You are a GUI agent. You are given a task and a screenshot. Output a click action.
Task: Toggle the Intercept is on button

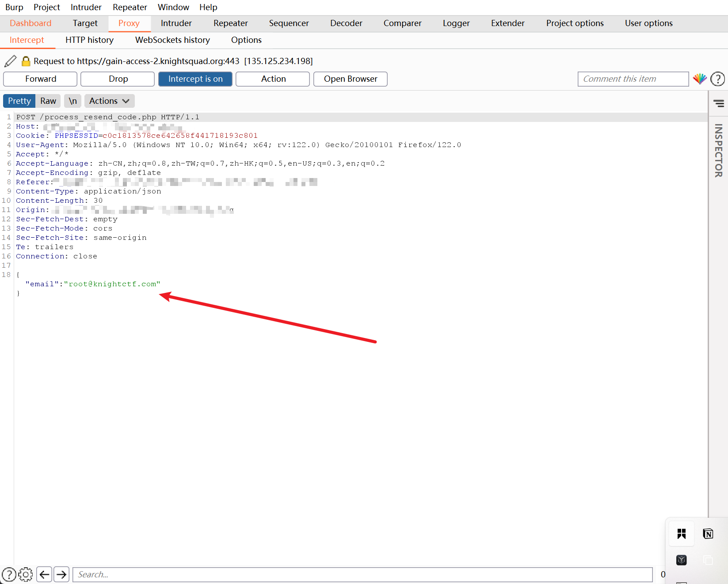pos(195,79)
